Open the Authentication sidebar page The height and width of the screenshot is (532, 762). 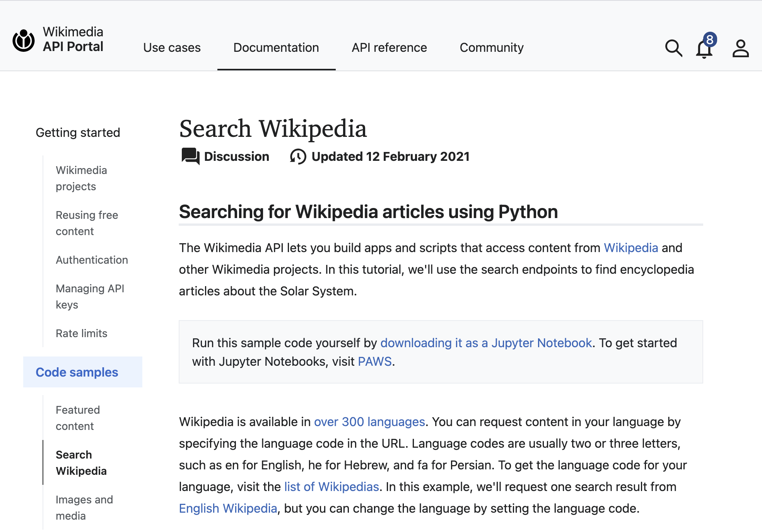(x=92, y=260)
